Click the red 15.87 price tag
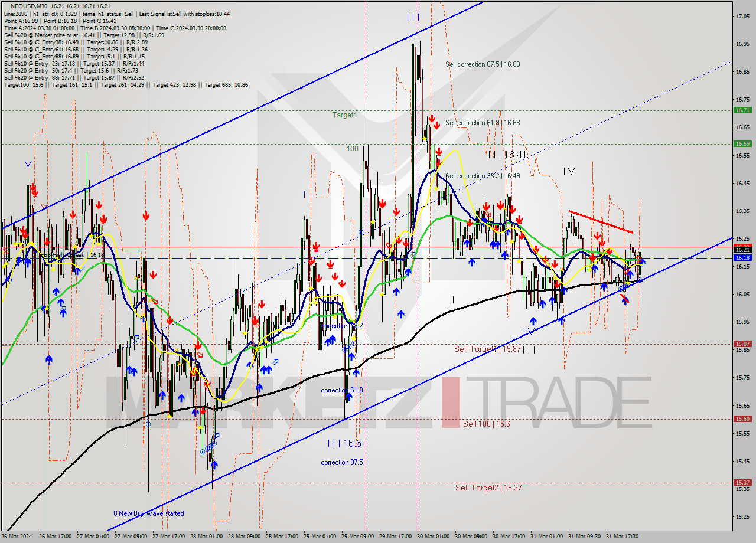 click(742, 344)
